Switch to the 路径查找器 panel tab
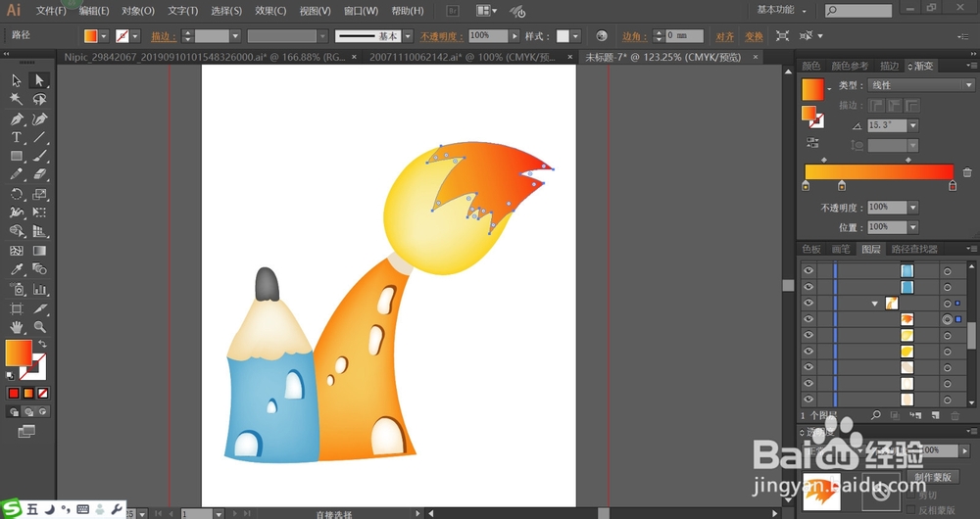Viewport: 980px width, 519px height. coord(914,249)
